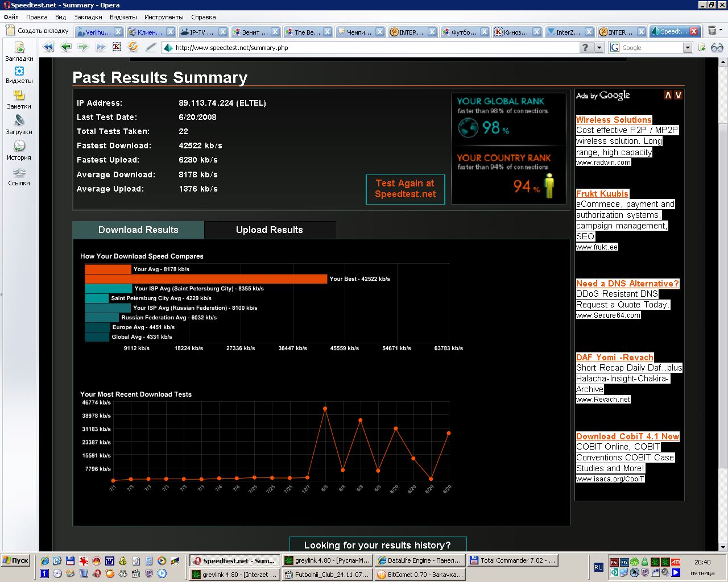Viewport: 728px width, 582px height.
Task: Open Total Commander 7.02 from the taskbar
Action: [512, 560]
